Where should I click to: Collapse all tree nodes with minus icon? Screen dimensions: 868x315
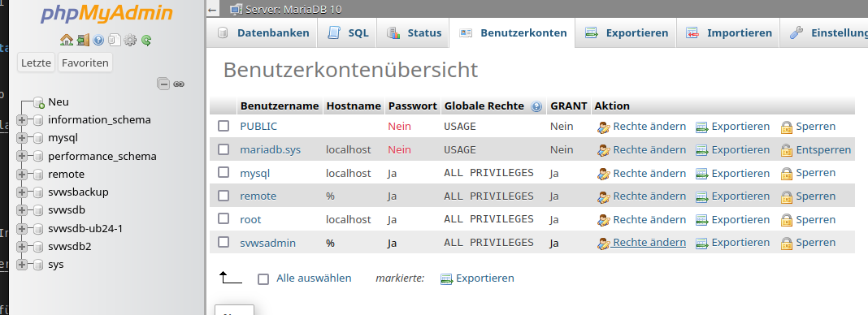pos(163,84)
